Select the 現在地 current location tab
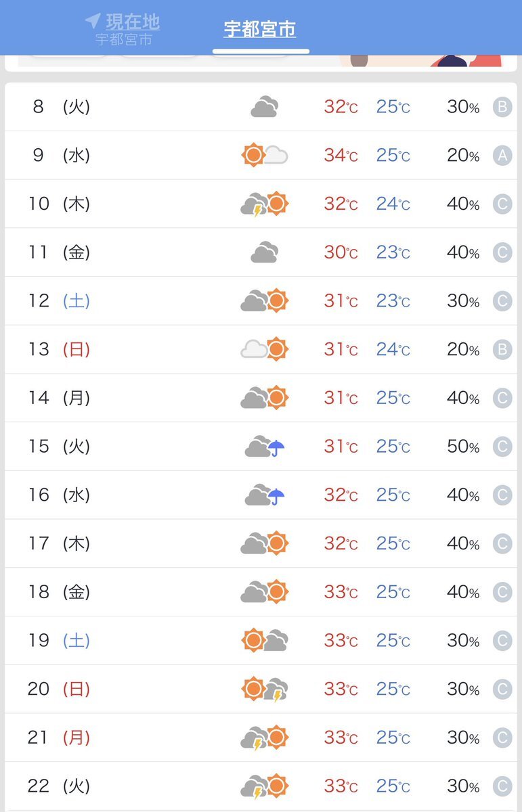 click(x=123, y=29)
